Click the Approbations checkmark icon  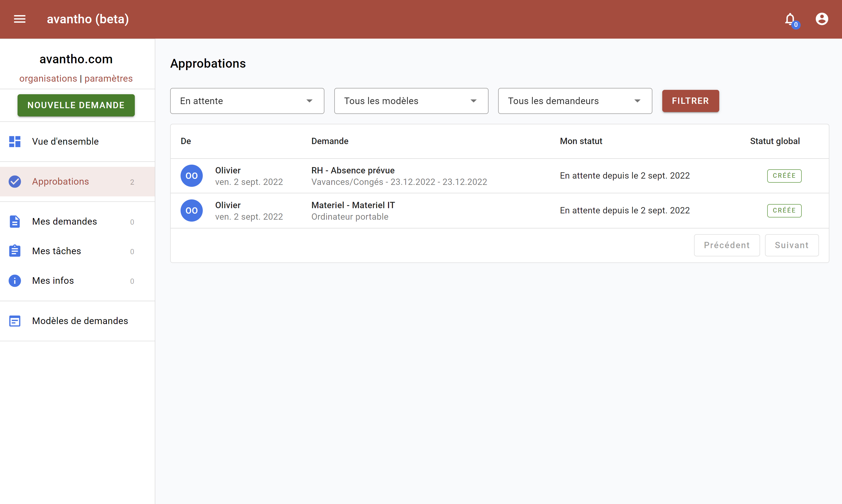[15, 182]
